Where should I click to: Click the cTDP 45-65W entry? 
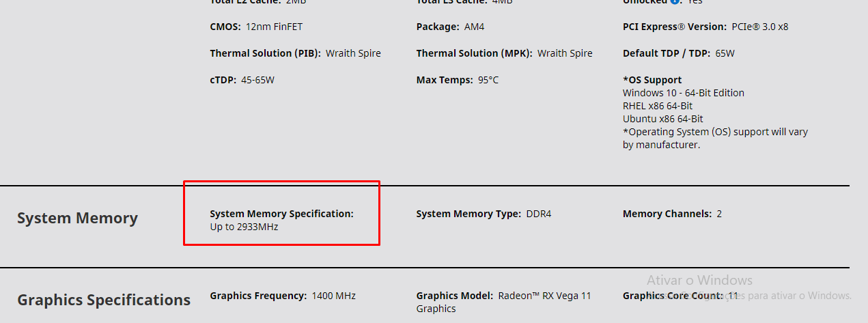point(242,80)
